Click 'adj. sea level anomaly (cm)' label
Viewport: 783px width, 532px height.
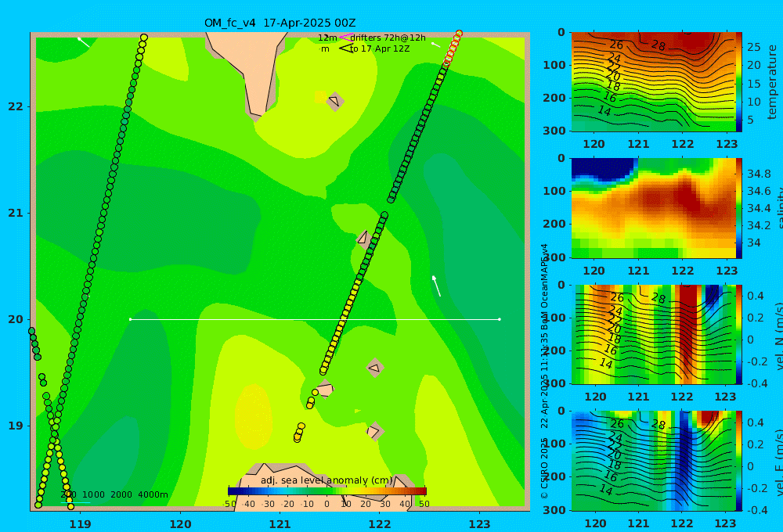pos(327,480)
